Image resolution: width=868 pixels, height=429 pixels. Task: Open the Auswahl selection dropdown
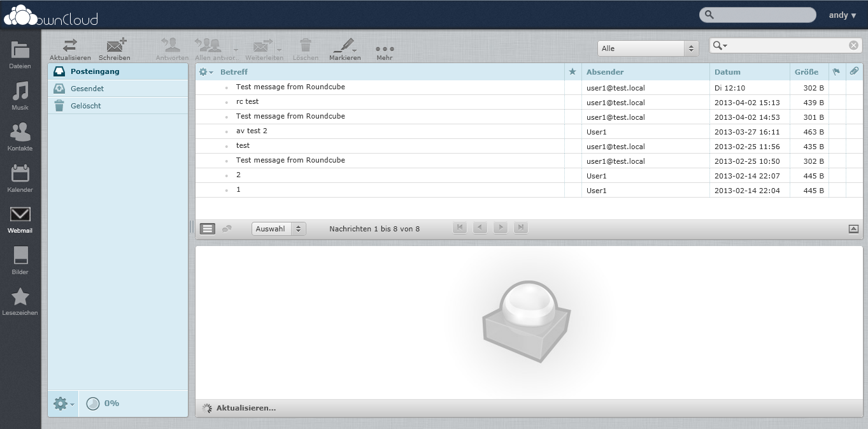pyautogui.click(x=278, y=229)
